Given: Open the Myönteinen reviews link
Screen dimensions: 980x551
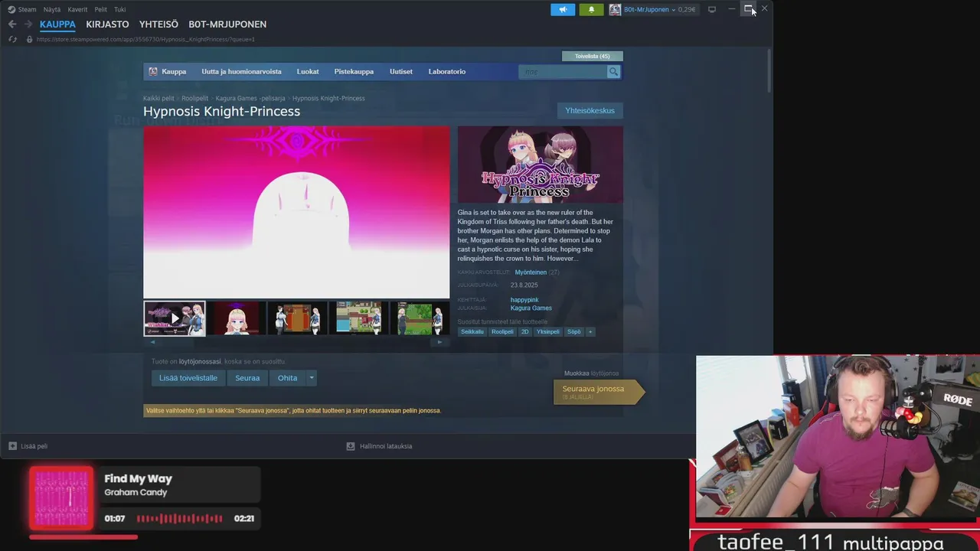Looking at the screenshot, I should point(531,272).
